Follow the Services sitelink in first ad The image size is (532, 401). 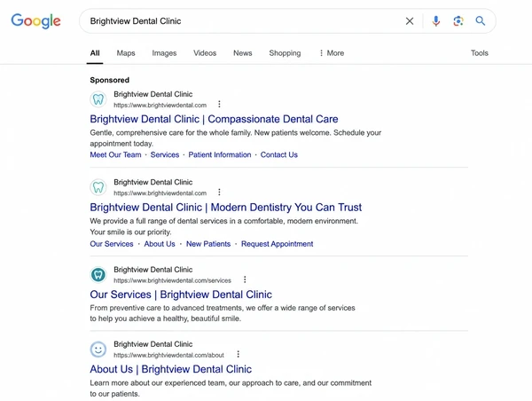tap(165, 155)
